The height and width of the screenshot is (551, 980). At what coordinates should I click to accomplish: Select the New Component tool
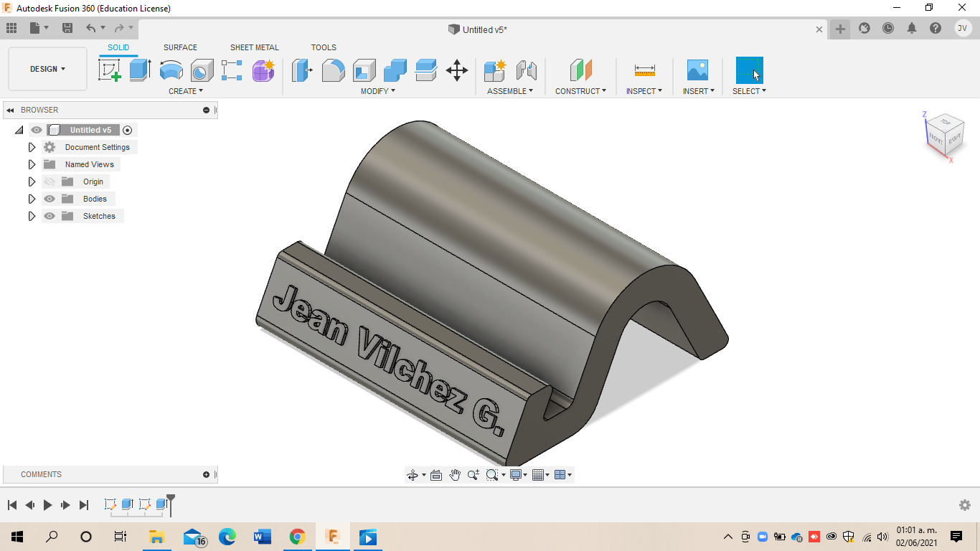coord(495,70)
